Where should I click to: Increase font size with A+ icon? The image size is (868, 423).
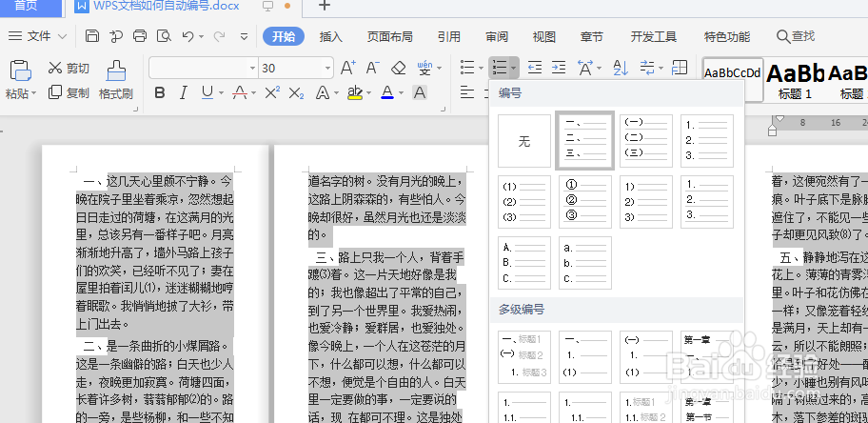pos(347,69)
